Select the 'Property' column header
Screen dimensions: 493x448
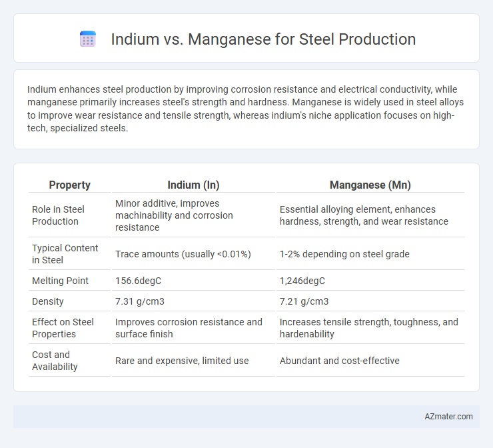[69, 185]
